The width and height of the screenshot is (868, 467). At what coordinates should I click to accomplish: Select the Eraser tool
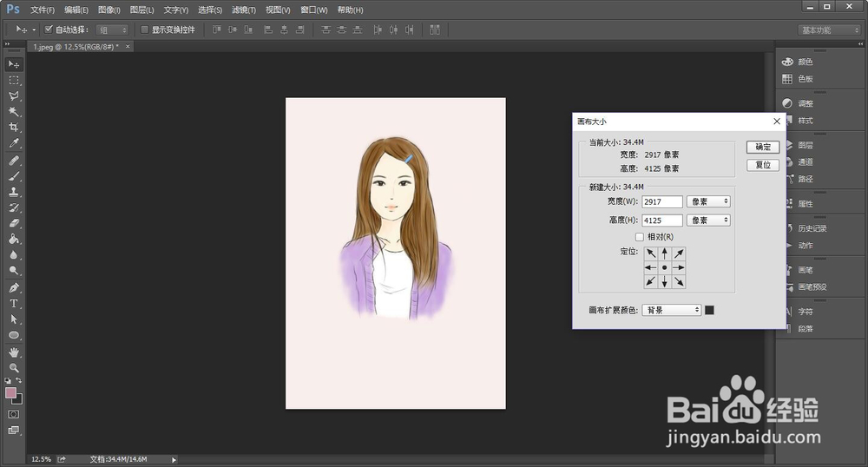coord(14,223)
